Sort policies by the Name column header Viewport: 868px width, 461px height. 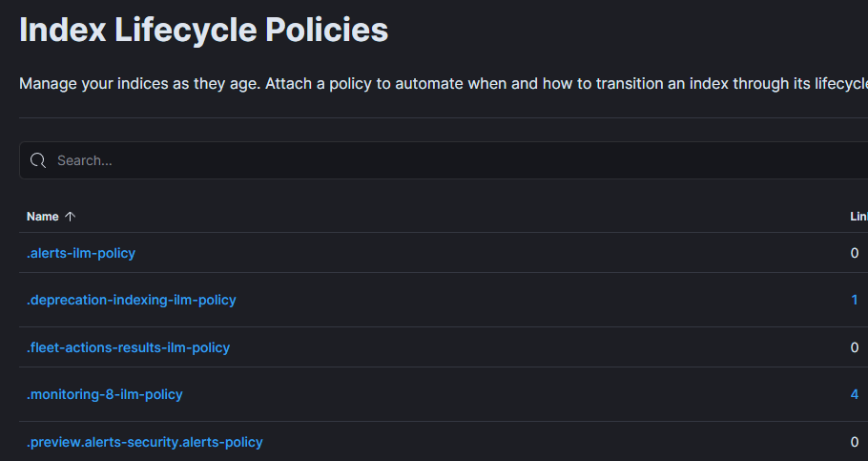point(43,217)
